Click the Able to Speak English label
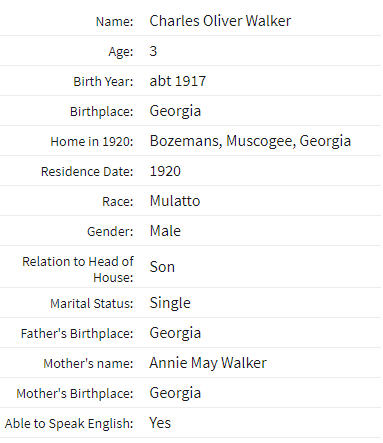The width and height of the screenshot is (383, 443). click(x=69, y=424)
